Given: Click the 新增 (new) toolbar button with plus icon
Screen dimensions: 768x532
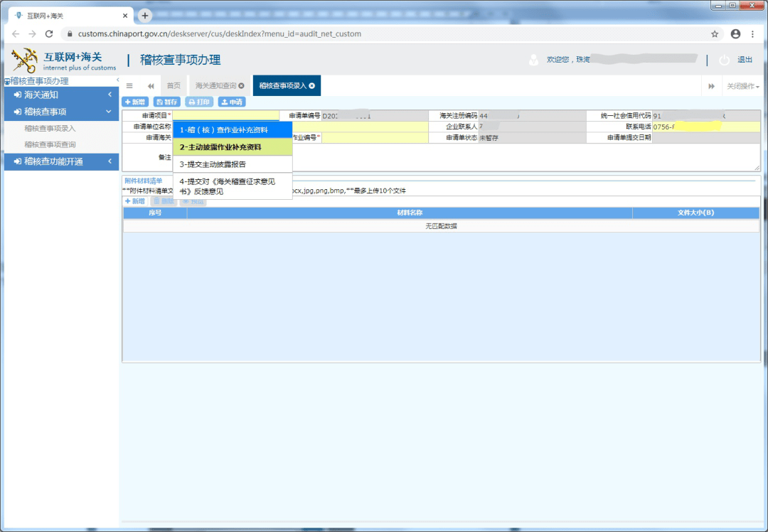Looking at the screenshot, I should click(x=134, y=101).
